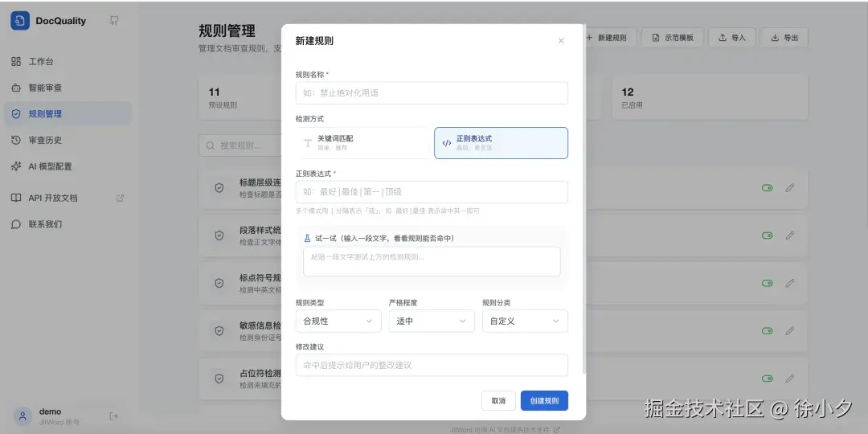
Task: Open 联系我们 in the sidebar
Action: coord(68,224)
